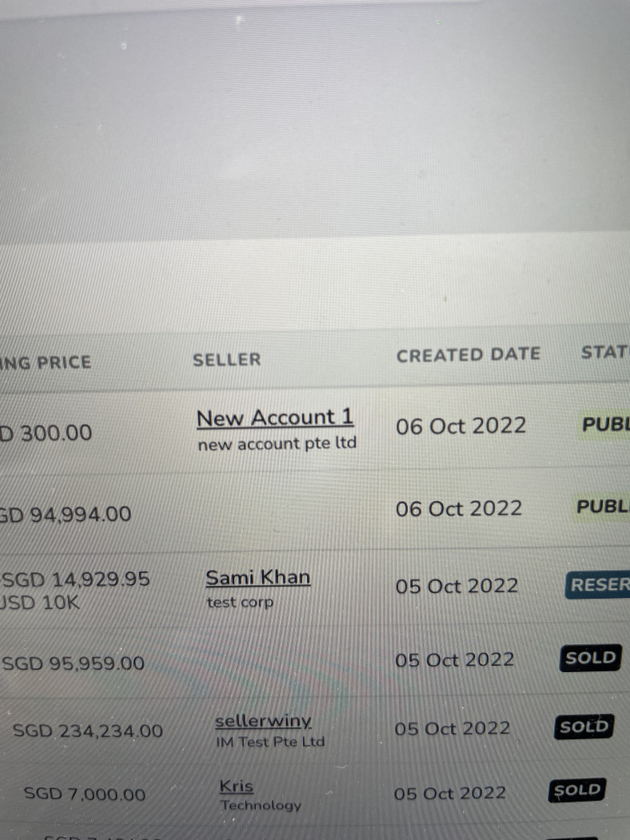
Task: Open the New Account 1 seller link
Action: coord(275,418)
